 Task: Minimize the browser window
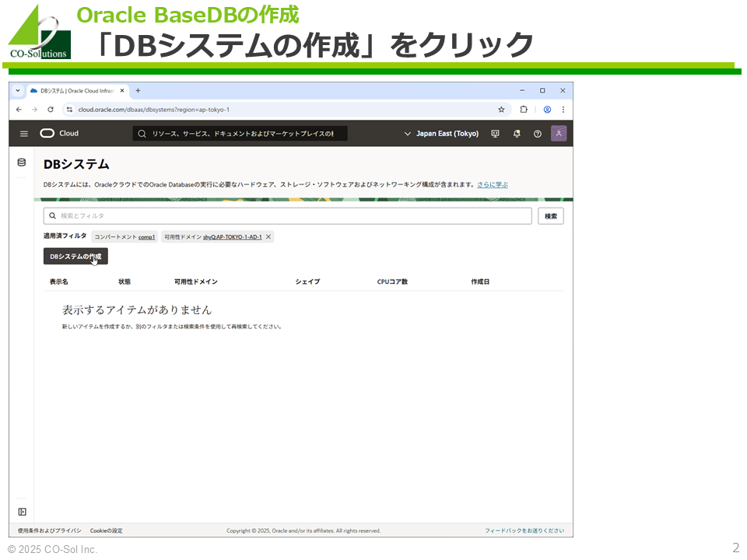tap(522, 90)
